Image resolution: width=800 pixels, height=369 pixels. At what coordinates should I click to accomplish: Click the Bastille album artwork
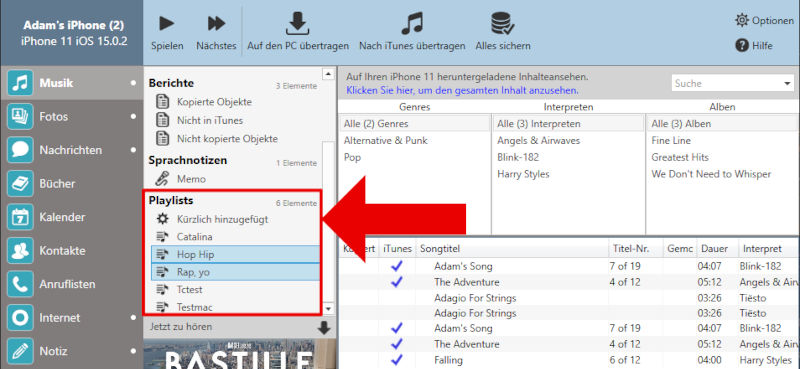(x=240, y=354)
